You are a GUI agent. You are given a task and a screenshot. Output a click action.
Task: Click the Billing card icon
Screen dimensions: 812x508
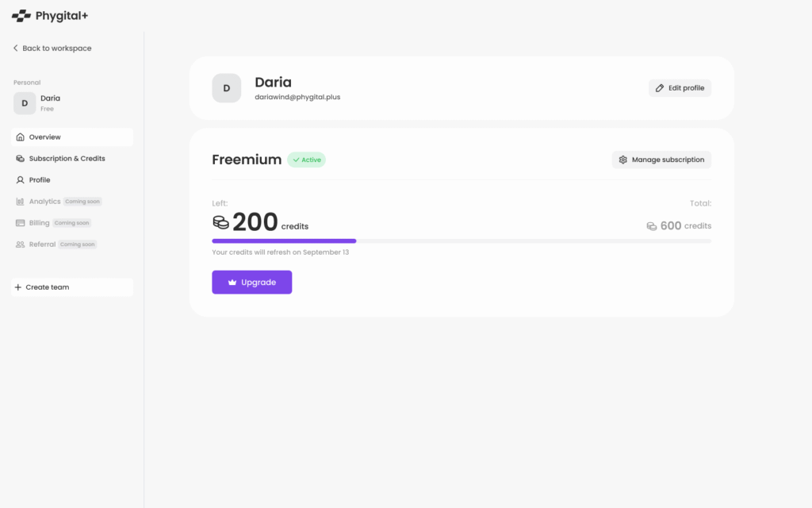click(21, 223)
